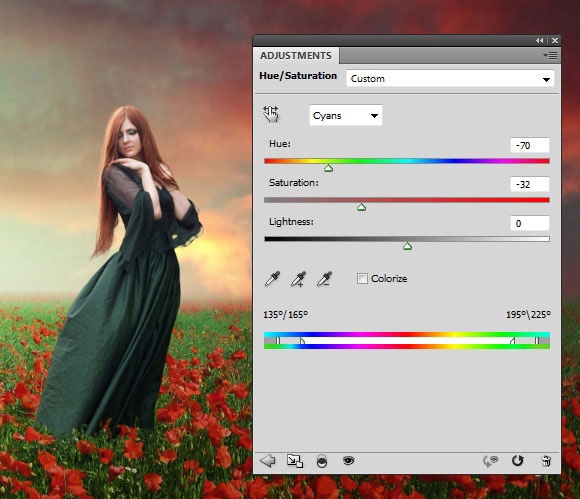
Task: Select the Eyedropper tool
Action: [x=273, y=279]
